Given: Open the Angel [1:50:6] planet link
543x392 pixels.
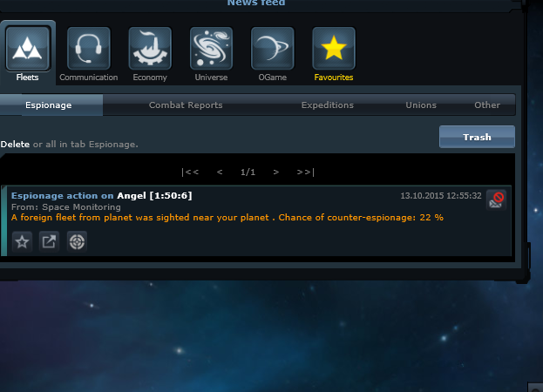Looking at the screenshot, I should pos(154,196).
